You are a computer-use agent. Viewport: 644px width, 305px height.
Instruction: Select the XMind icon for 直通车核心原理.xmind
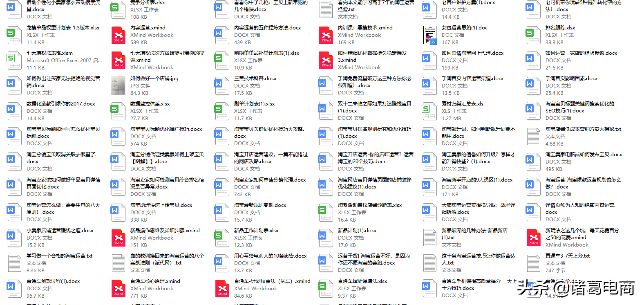pyautogui.click(x=119, y=289)
